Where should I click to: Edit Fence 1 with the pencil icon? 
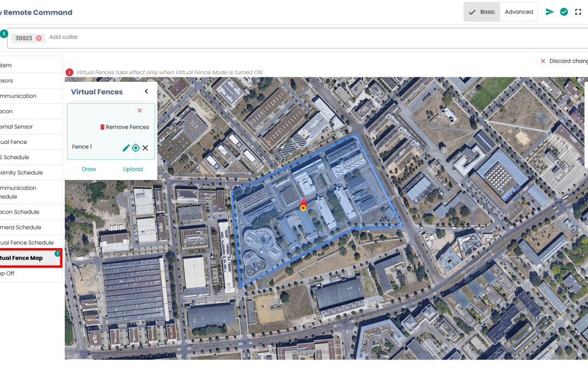[126, 147]
